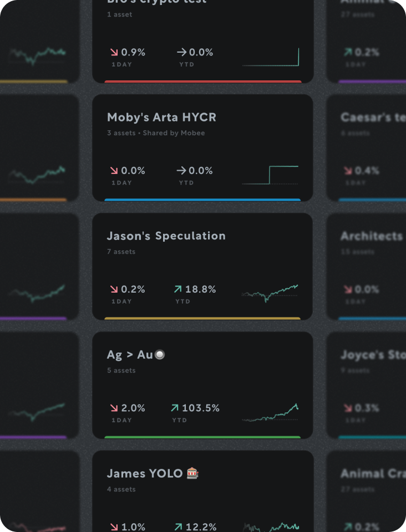Click the step-shaped sparkline on Moby's Arta HYCR
The width and height of the screenshot is (406, 532).
(270, 172)
